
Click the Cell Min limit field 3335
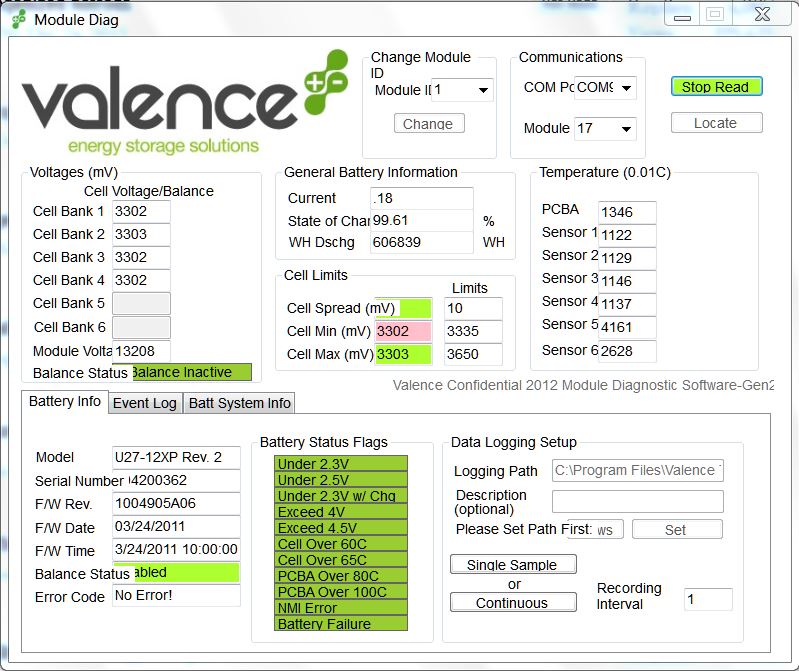pyautogui.click(x=473, y=331)
